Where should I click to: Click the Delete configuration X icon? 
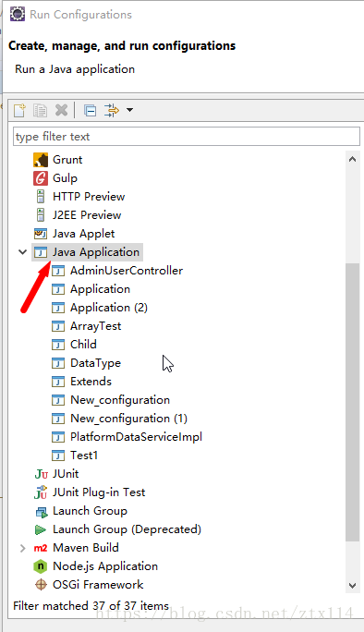pos(61,110)
